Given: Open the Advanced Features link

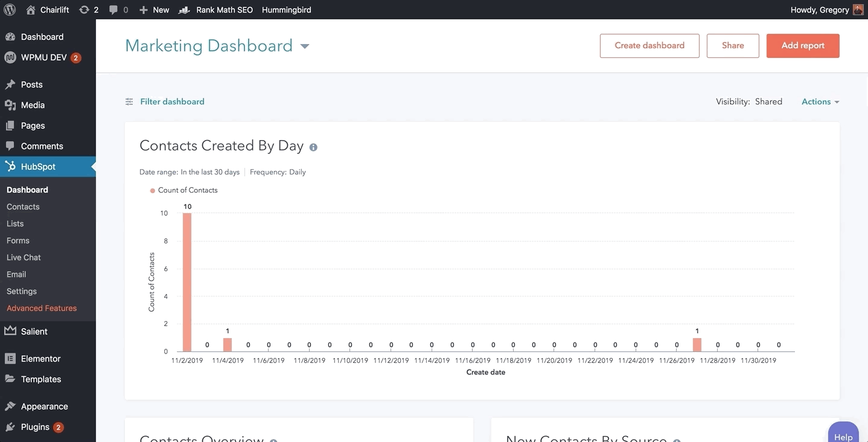Looking at the screenshot, I should click(x=42, y=308).
